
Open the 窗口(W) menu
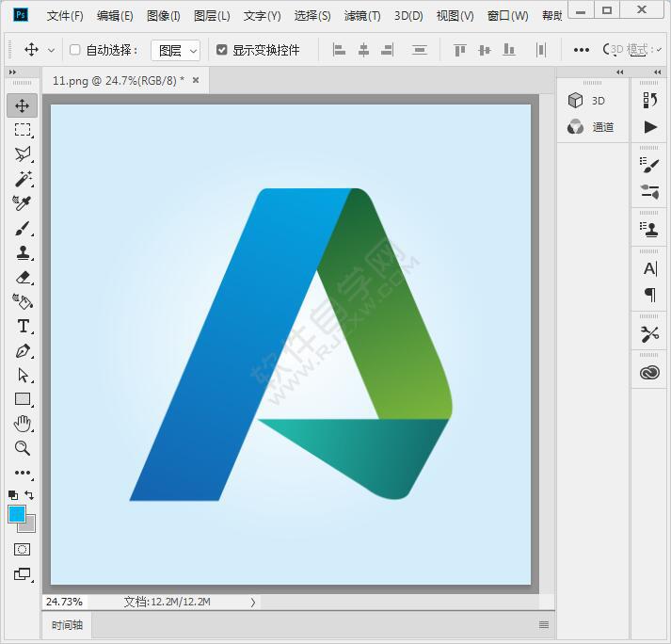pyautogui.click(x=508, y=16)
